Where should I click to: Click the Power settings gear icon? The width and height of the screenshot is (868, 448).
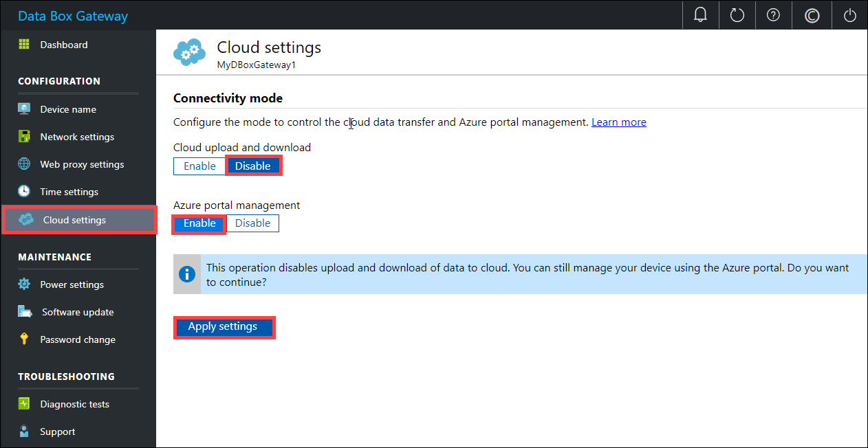(x=24, y=284)
